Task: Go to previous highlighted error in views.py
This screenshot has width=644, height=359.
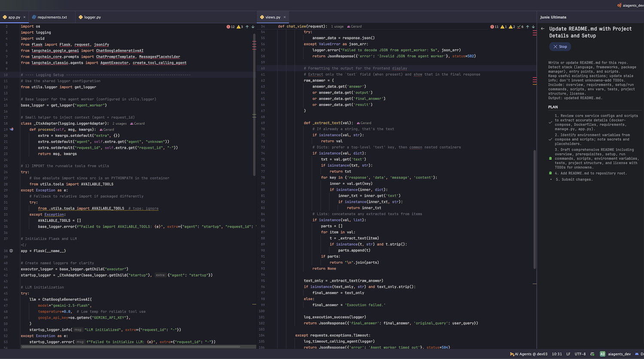Action: pyautogui.click(x=527, y=27)
